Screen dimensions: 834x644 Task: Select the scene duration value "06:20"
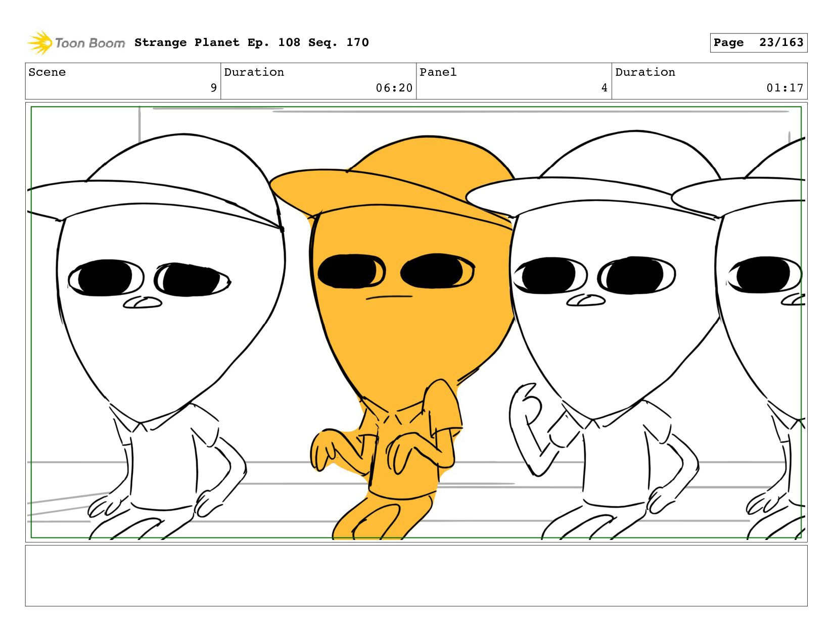click(394, 88)
